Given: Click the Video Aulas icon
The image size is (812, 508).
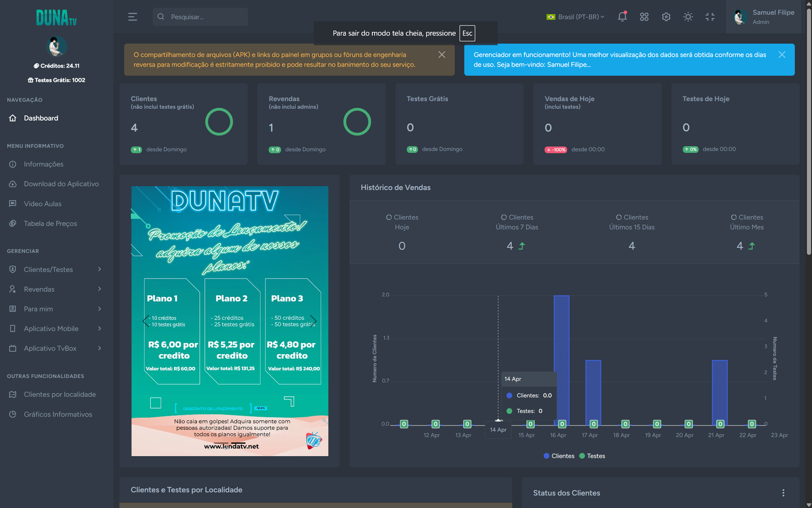Looking at the screenshot, I should (x=13, y=204).
